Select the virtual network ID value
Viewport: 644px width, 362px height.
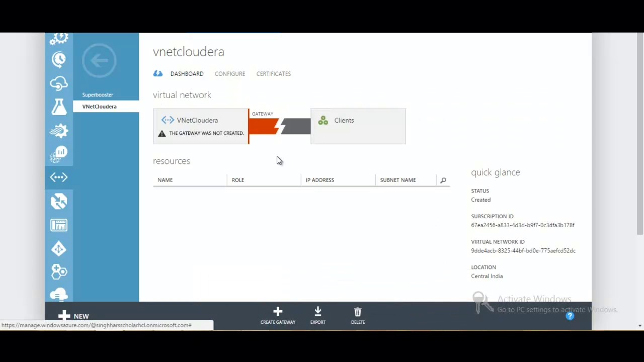pos(523,250)
